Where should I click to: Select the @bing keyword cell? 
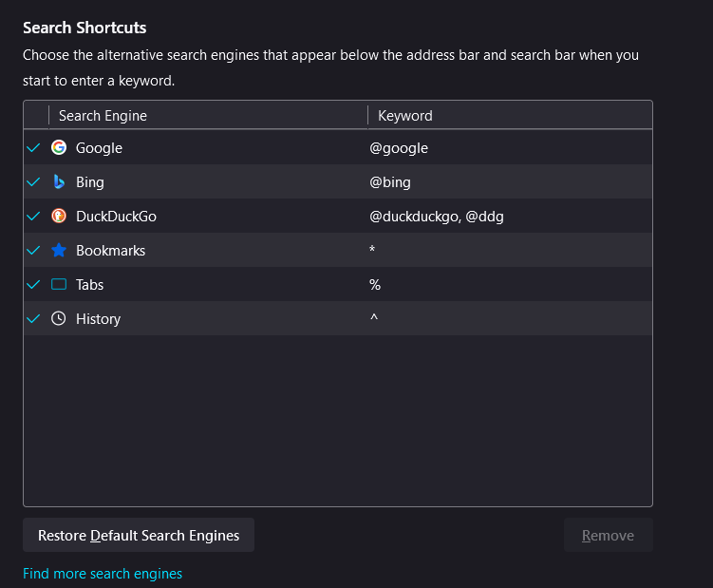coord(390,182)
